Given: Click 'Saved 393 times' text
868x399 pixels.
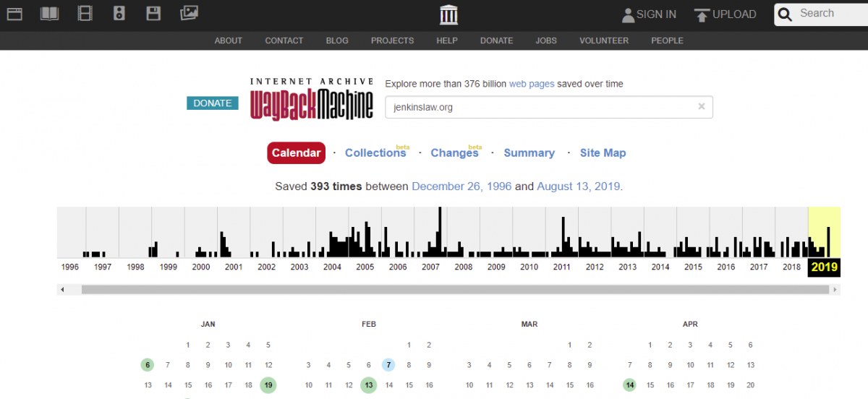Looking at the screenshot, I should pos(318,186).
